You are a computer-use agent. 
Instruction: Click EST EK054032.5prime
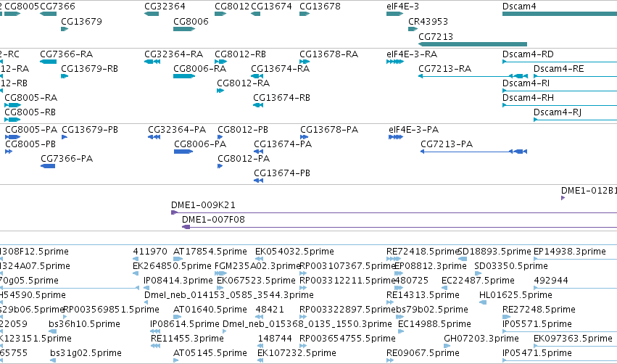[295, 252]
